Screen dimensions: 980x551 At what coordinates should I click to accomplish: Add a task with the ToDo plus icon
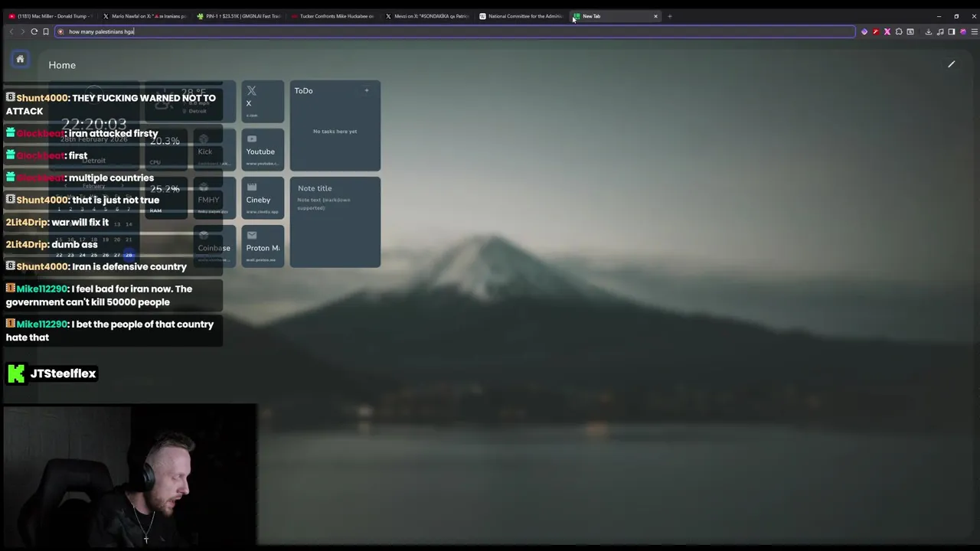coord(367,90)
